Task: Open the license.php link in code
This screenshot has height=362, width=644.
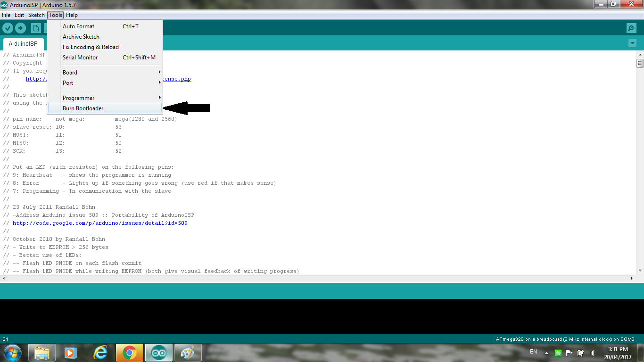Action: (x=177, y=79)
